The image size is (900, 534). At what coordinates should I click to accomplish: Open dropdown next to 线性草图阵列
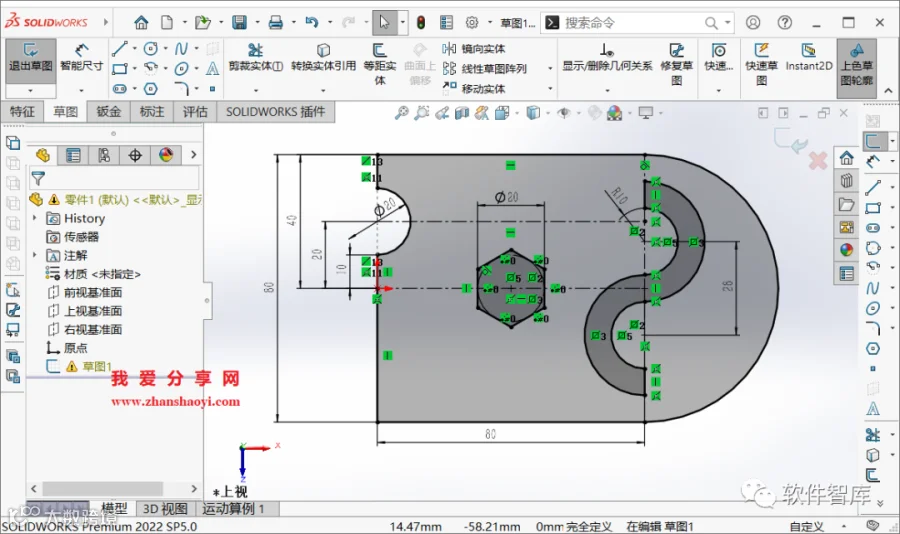[x=550, y=69]
